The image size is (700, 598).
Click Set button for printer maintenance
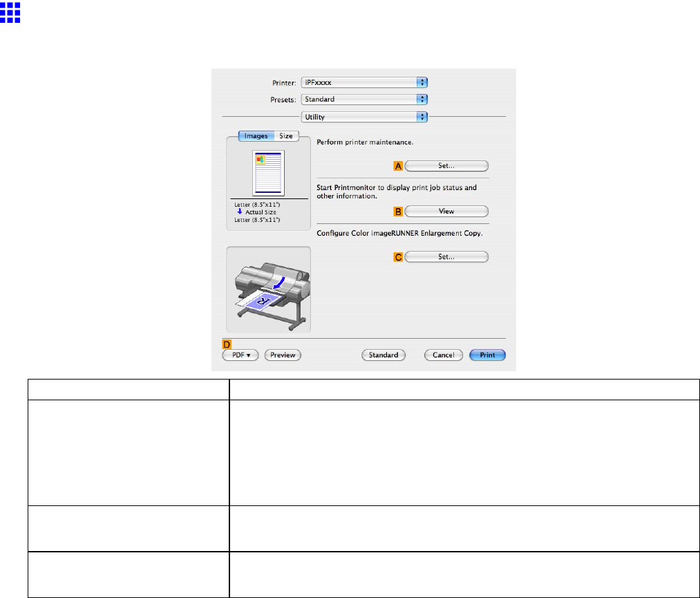446,166
